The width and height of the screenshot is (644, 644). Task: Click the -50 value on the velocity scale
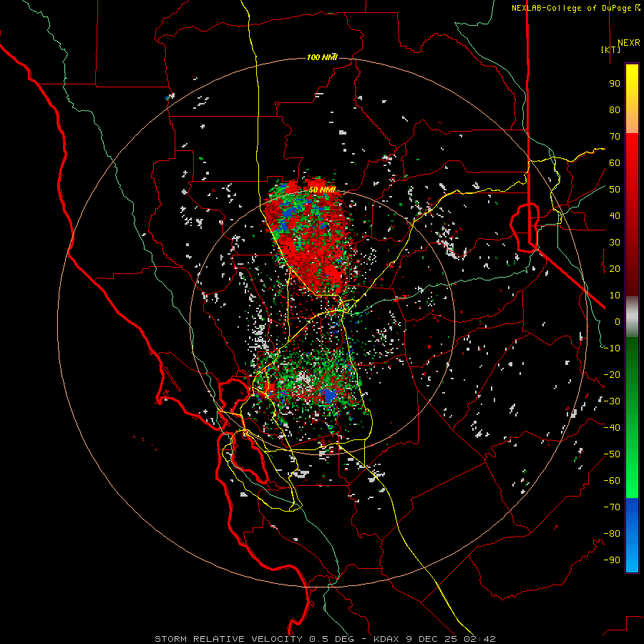612,454
